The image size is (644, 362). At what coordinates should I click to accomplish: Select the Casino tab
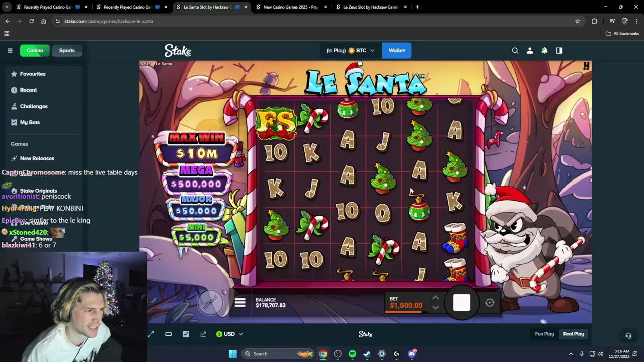(x=35, y=50)
